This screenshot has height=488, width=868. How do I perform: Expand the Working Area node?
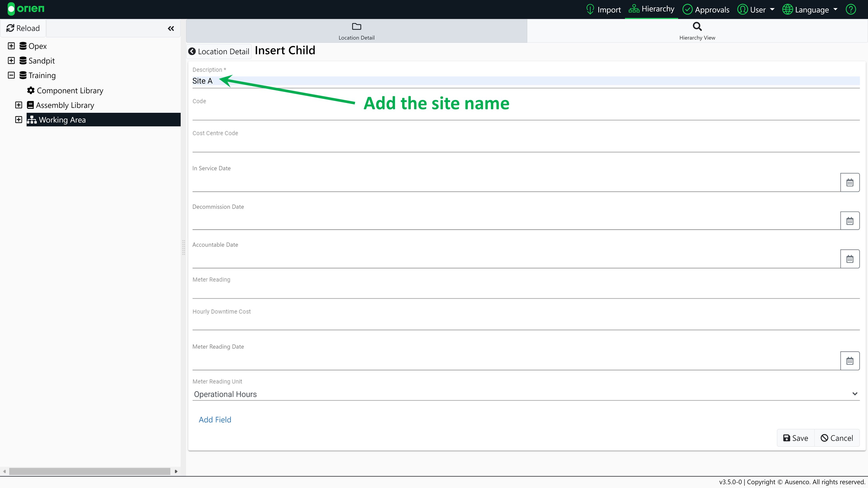[19, 120]
